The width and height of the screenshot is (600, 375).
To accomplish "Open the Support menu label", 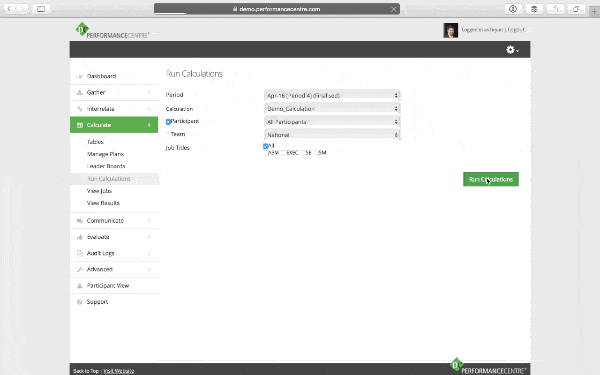I will pyautogui.click(x=97, y=302).
